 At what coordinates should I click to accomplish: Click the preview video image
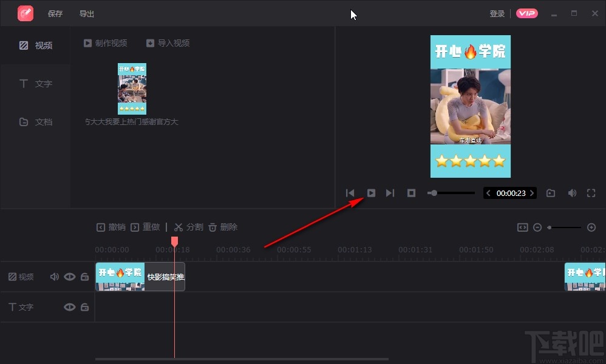(471, 107)
